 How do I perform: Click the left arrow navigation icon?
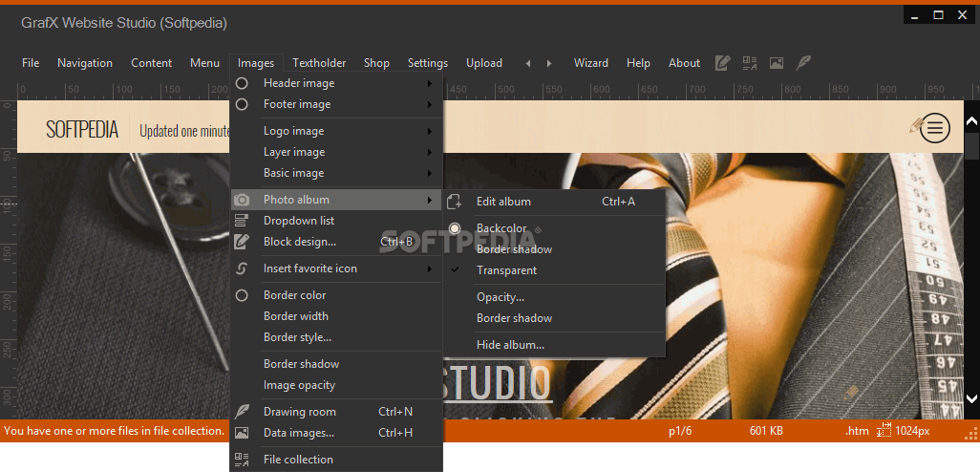pyautogui.click(x=528, y=63)
